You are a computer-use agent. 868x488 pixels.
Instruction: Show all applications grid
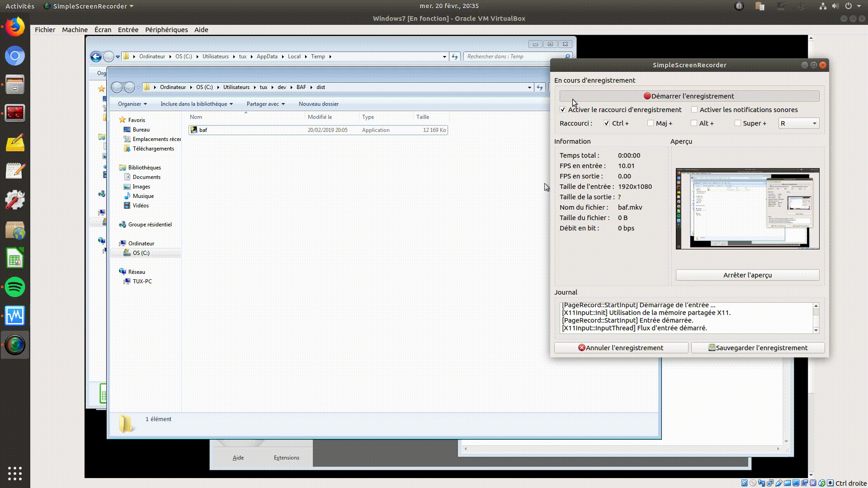click(15, 473)
